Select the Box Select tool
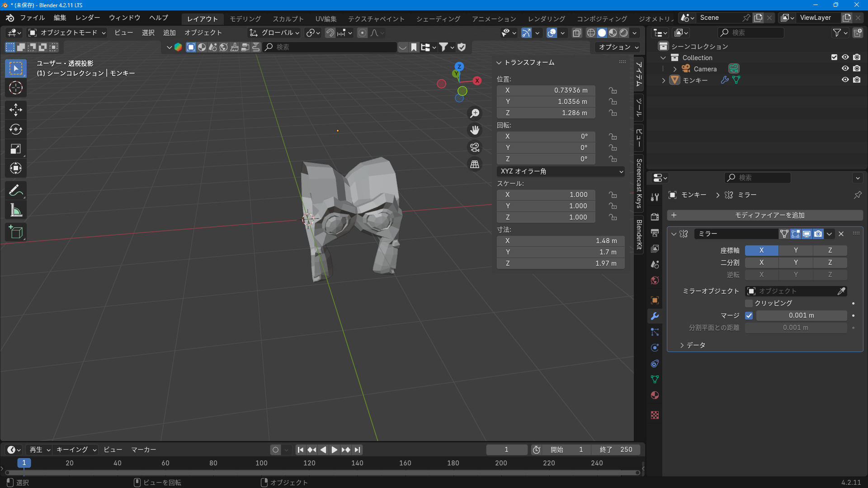This screenshot has height=488, width=868. pos(16,68)
